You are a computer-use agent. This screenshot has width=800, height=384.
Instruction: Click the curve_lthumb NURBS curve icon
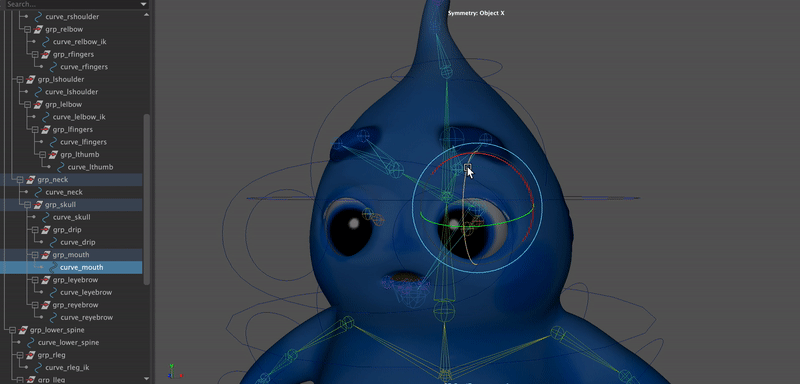(61, 167)
